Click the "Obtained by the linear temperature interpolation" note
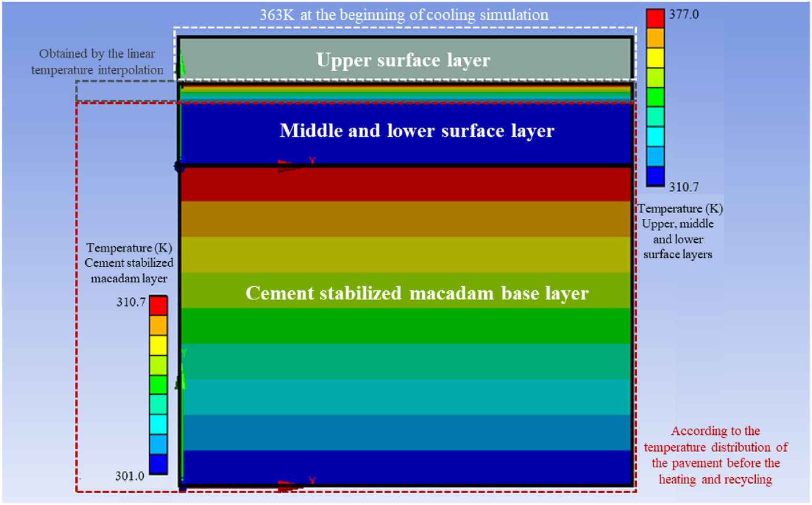Viewport: 812px width, 505px height. 97,62
